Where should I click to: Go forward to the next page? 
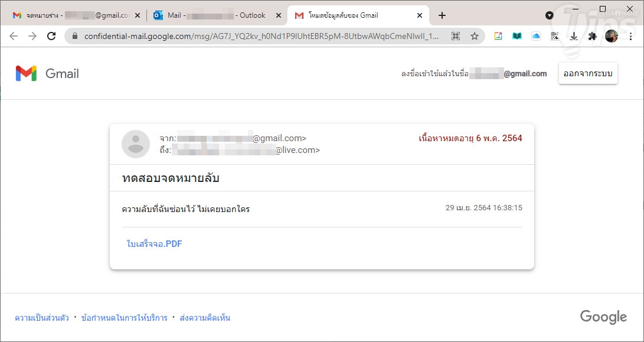pyautogui.click(x=32, y=36)
